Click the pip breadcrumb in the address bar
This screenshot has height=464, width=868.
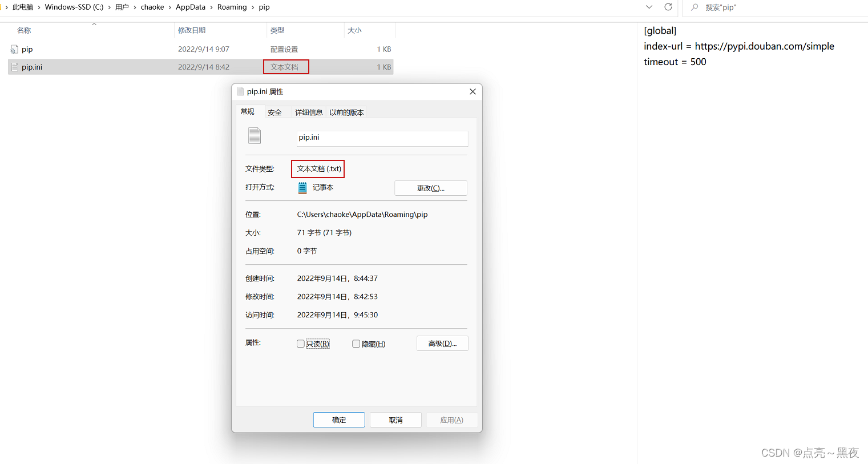click(264, 7)
